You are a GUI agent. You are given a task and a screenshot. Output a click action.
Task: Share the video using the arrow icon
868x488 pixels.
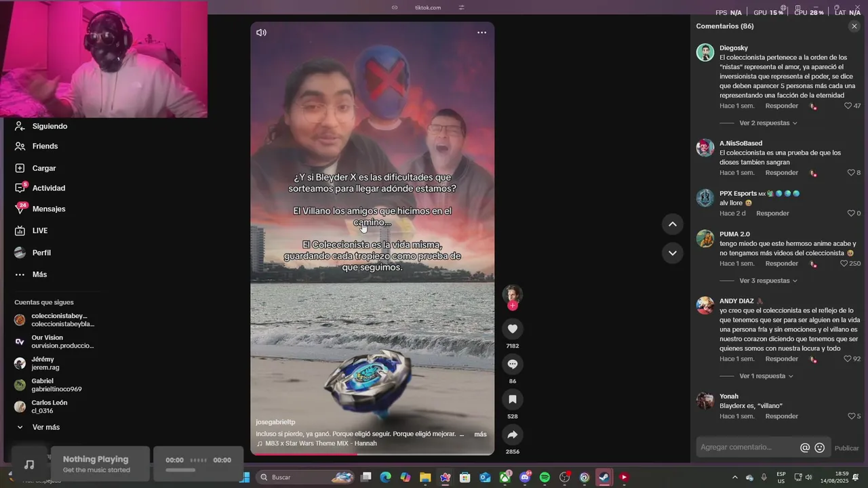513,434
